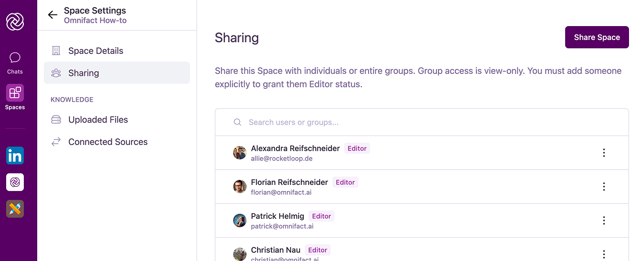
Task: Select Connected Sources in settings menu
Action: coord(117,142)
